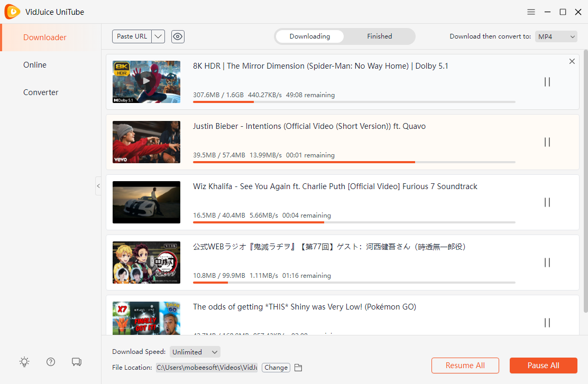Maximize the VidJuice UniTube window
Image resolution: width=588 pixels, height=384 pixels.
click(563, 12)
